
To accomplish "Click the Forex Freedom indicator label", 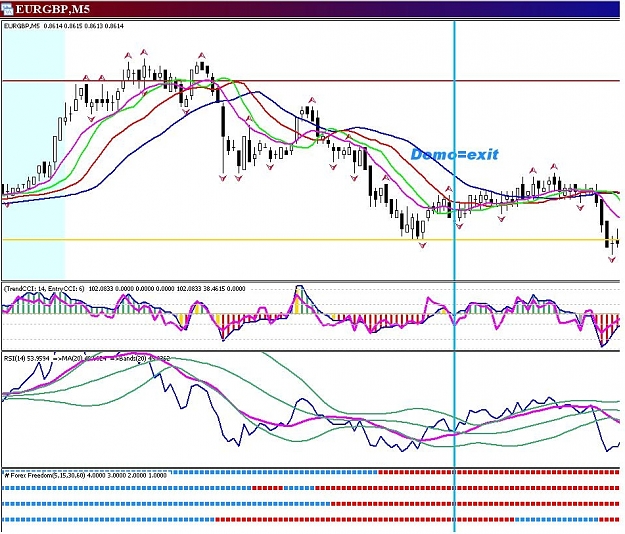I will coord(85,475).
